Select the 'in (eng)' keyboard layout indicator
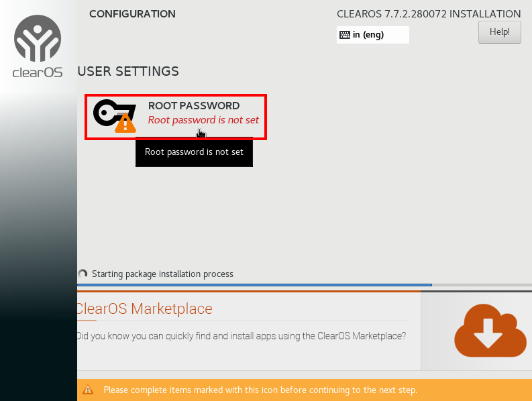The height and width of the screenshot is (401, 532). (x=372, y=35)
